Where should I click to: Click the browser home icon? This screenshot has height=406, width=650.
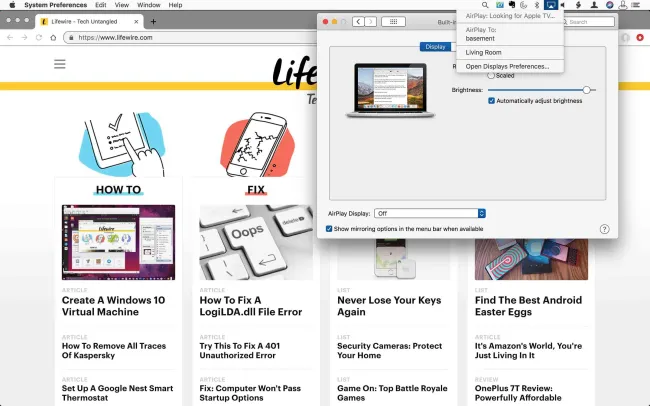coord(53,37)
